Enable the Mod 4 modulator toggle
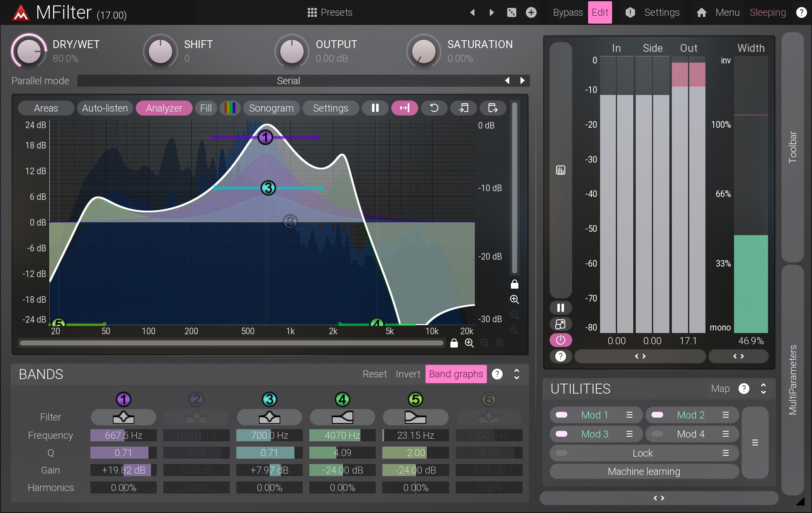This screenshot has width=812, height=513. (x=657, y=434)
